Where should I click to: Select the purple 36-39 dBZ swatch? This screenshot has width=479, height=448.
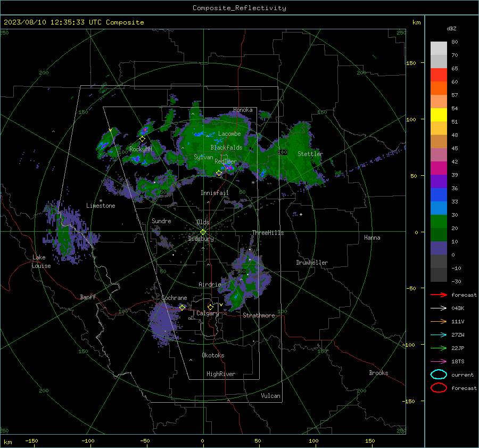pyautogui.click(x=439, y=181)
